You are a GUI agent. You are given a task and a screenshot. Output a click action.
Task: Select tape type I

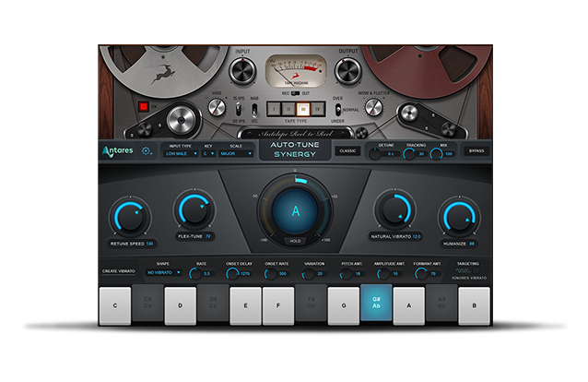(x=273, y=108)
